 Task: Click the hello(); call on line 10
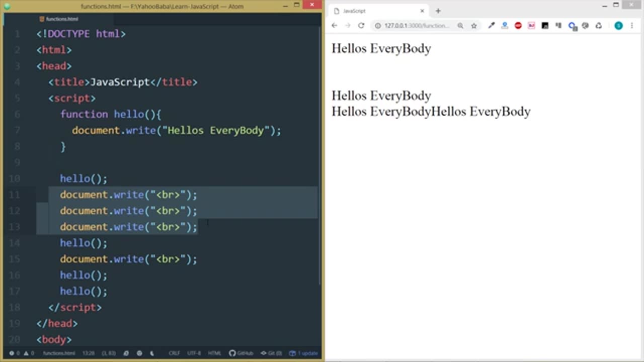(x=84, y=178)
